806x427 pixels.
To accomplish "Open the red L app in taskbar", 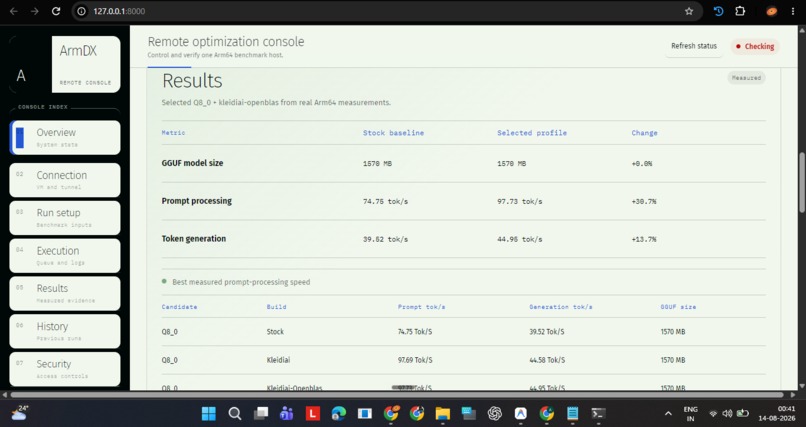I will point(313,414).
